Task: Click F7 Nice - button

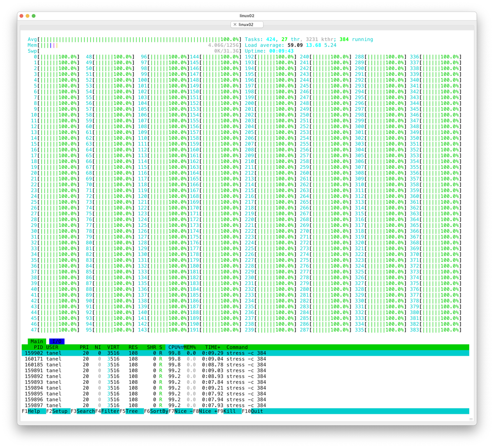Action: pyautogui.click(x=180, y=411)
